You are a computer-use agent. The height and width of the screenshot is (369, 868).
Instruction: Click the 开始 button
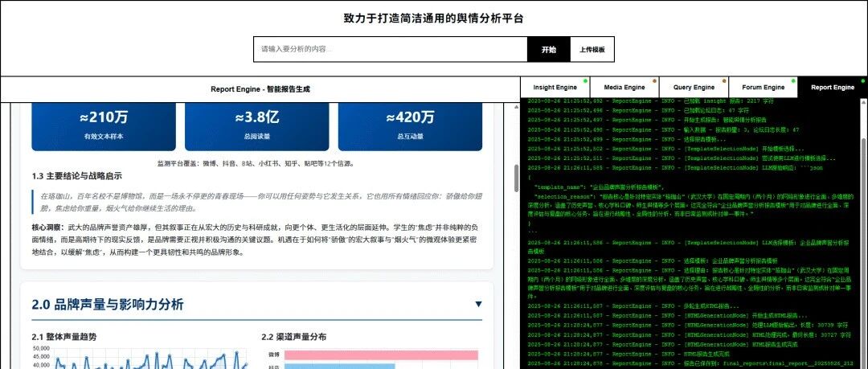(x=549, y=49)
